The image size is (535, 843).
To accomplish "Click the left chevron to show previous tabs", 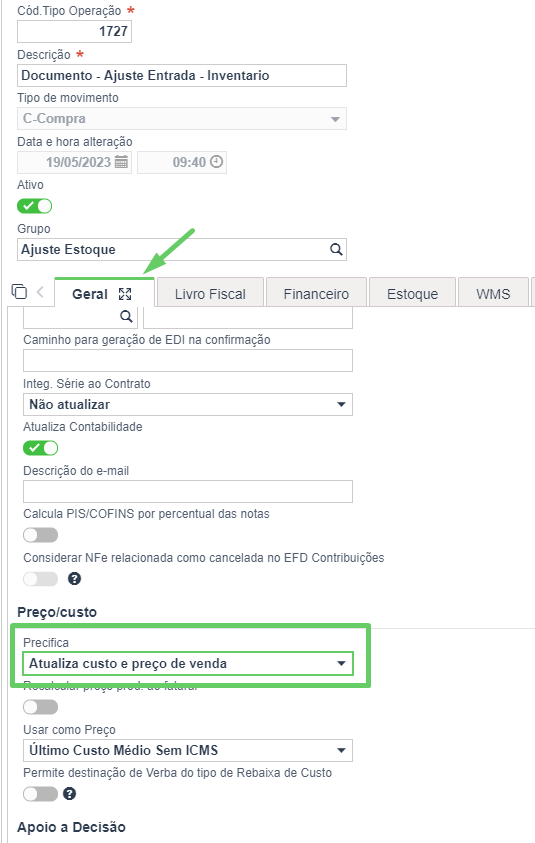I will (40, 292).
